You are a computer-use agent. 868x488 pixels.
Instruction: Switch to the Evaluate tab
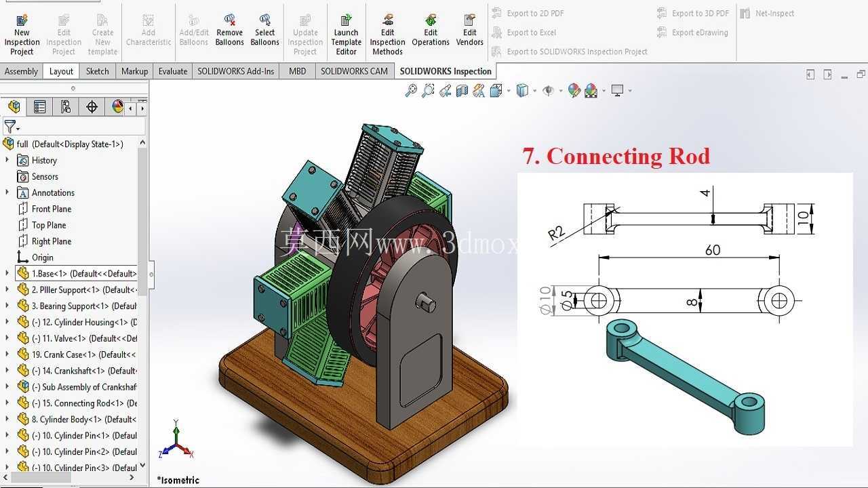click(x=173, y=71)
